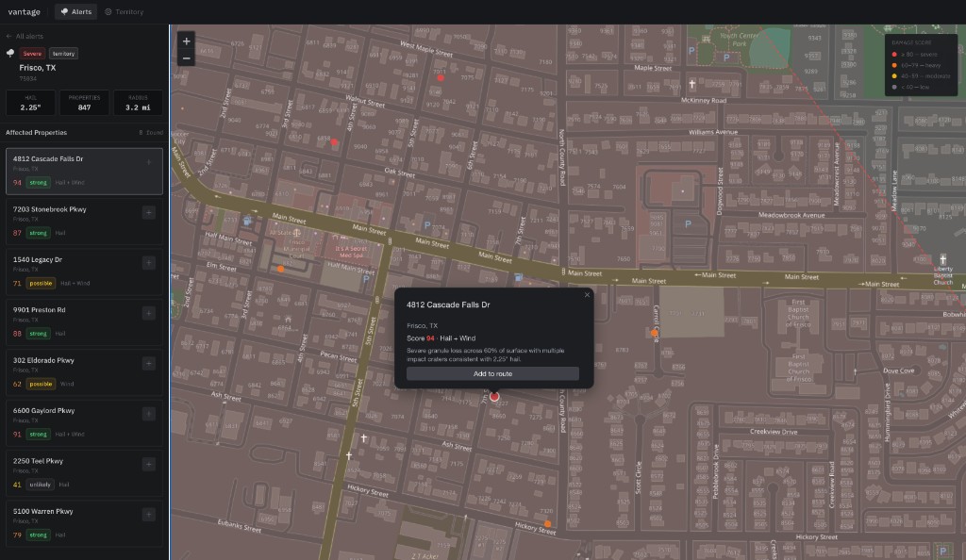Click the Severe badge
Viewport: 966px width, 560px height.
click(32, 54)
